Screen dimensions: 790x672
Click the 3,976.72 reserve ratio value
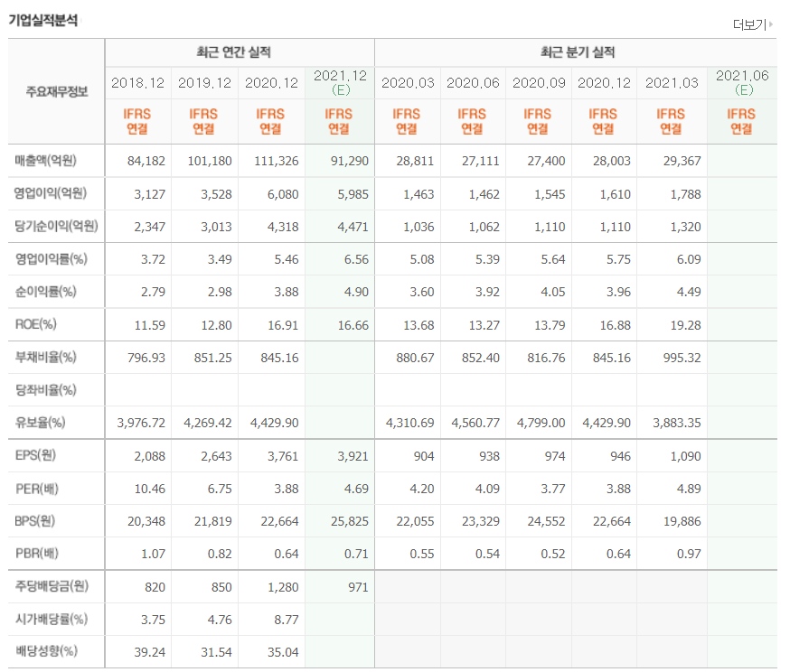click(x=141, y=423)
